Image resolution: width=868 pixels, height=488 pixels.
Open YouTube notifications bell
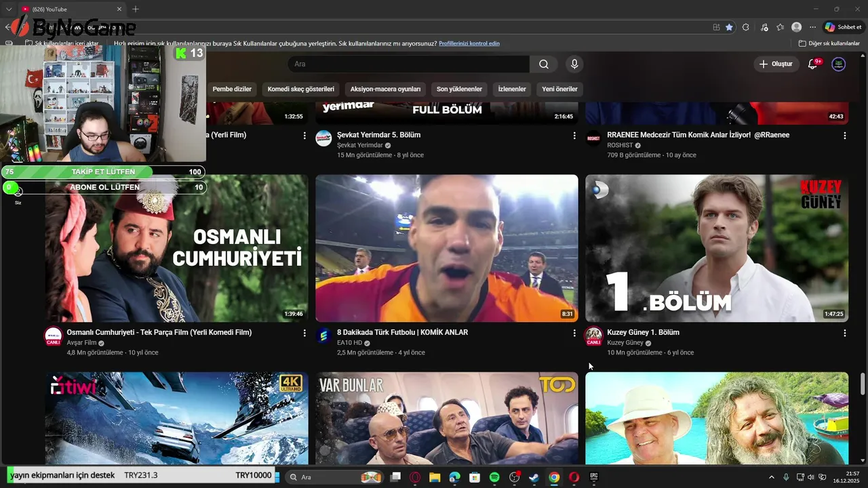click(x=813, y=64)
